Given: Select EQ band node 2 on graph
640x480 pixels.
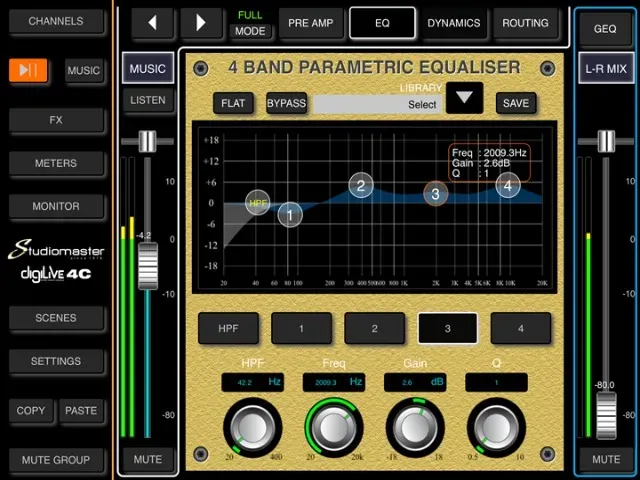Looking at the screenshot, I should coord(361,185).
